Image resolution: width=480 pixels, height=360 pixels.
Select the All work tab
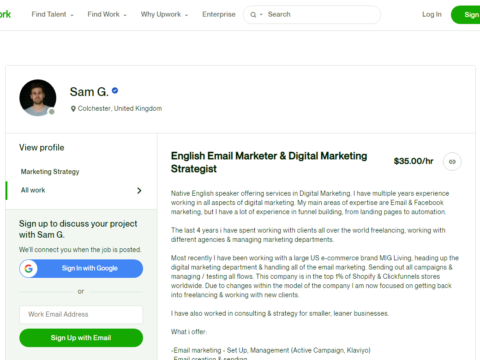tap(81, 190)
